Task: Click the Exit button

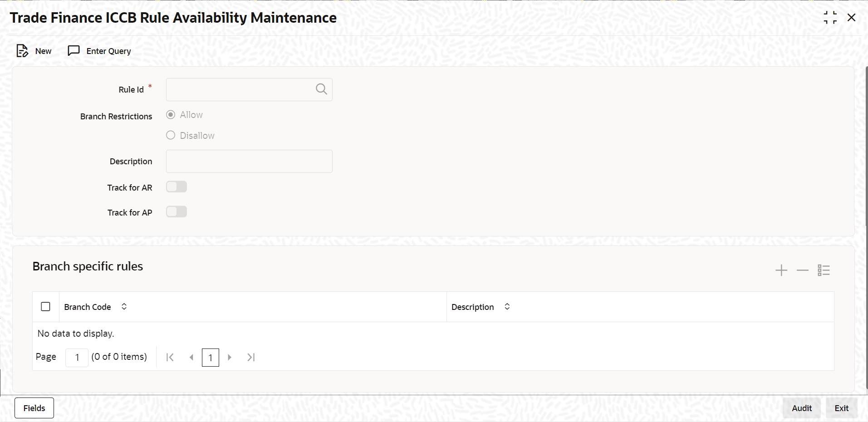Action: pyautogui.click(x=841, y=407)
